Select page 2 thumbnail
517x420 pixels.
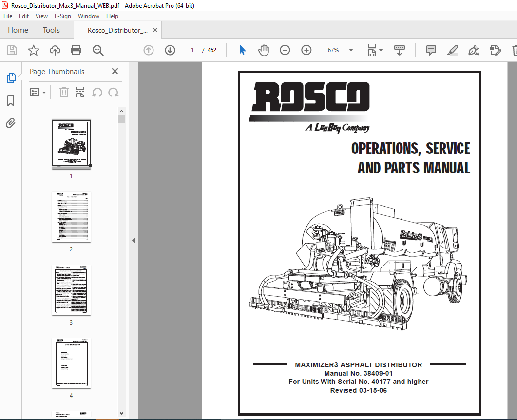[71, 217]
